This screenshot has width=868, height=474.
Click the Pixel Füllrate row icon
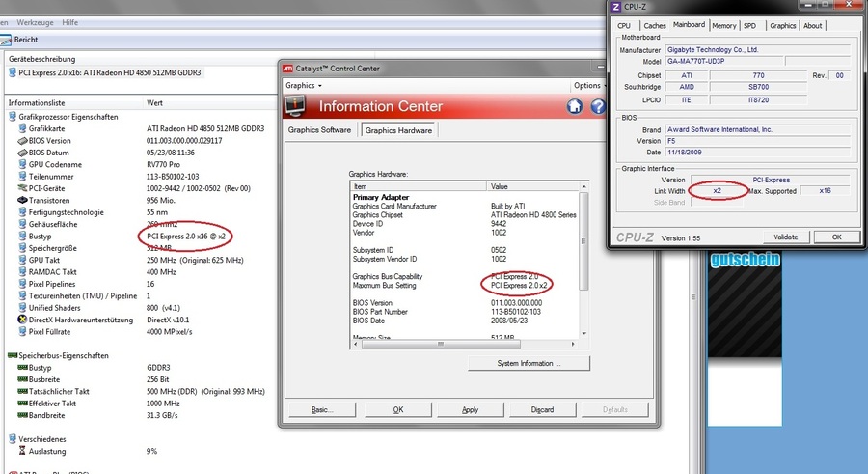(x=22, y=331)
